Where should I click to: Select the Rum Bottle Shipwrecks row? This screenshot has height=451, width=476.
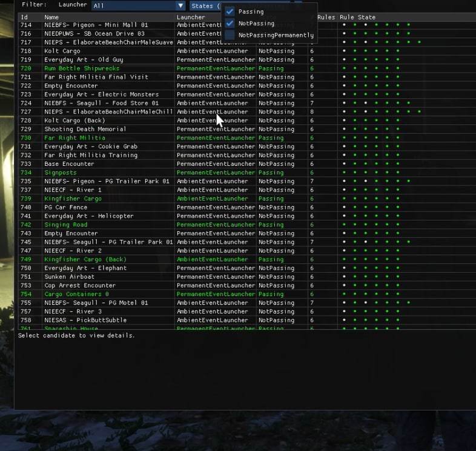pos(82,68)
